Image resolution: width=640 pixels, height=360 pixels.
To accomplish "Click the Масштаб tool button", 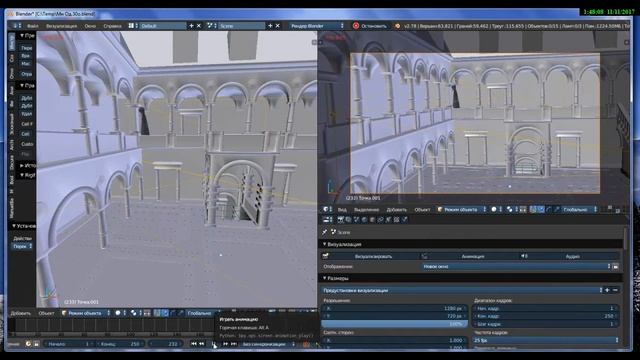I will [x=27, y=64].
